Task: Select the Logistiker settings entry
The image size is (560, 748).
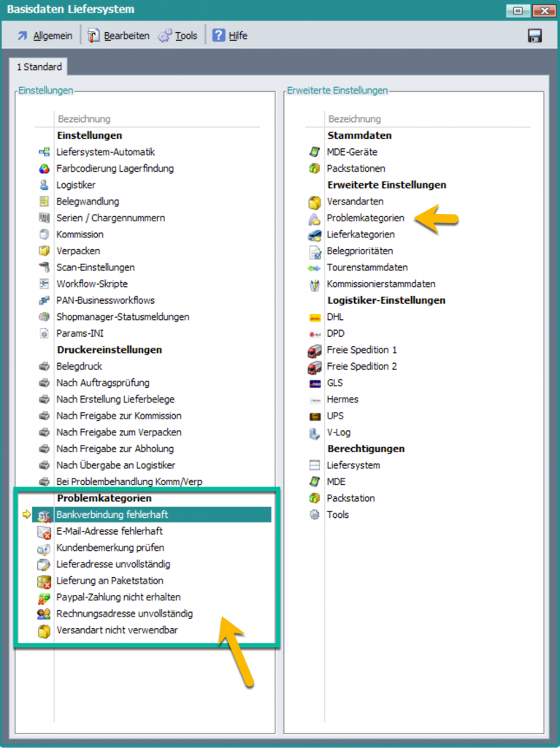Action: coord(76,185)
